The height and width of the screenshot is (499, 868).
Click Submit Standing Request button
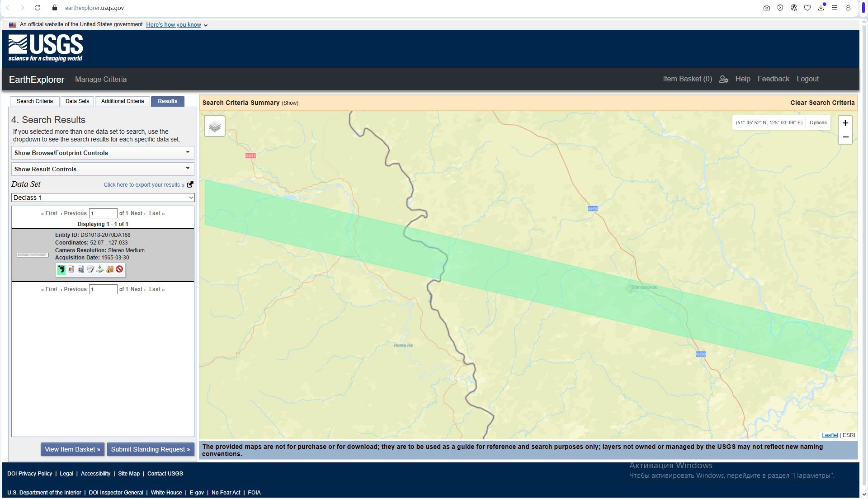pos(151,449)
